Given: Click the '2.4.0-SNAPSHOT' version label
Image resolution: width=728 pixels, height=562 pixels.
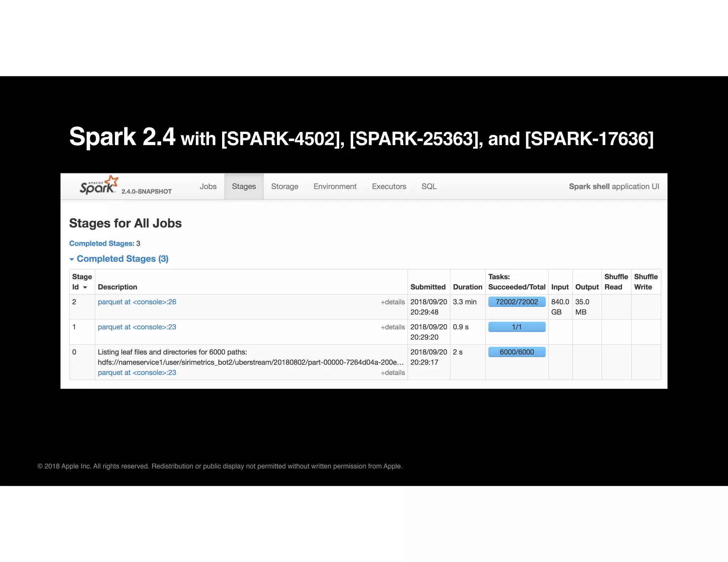Looking at the screenshot, I should click(146, 191).
